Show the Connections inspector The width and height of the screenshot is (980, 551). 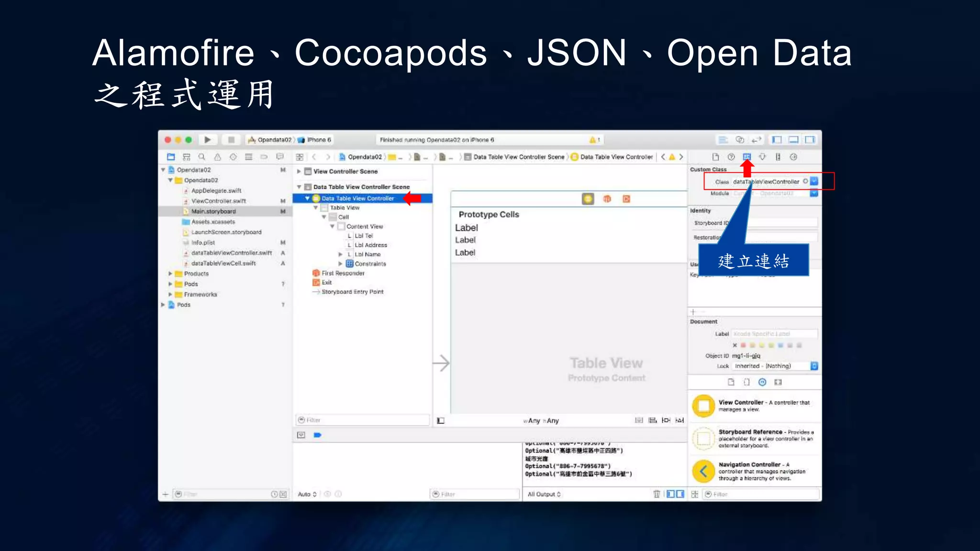pyautogui.click(x=793, y=157)
